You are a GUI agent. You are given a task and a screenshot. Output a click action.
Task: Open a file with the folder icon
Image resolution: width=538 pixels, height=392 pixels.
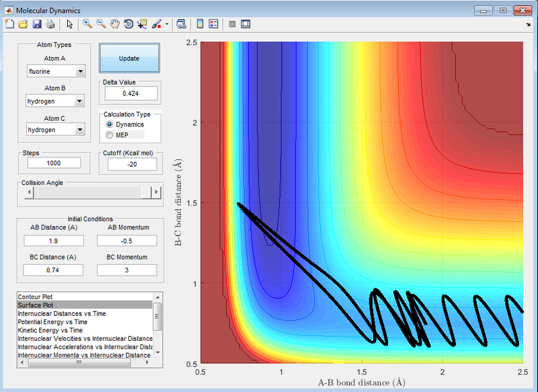pos(23,24)
